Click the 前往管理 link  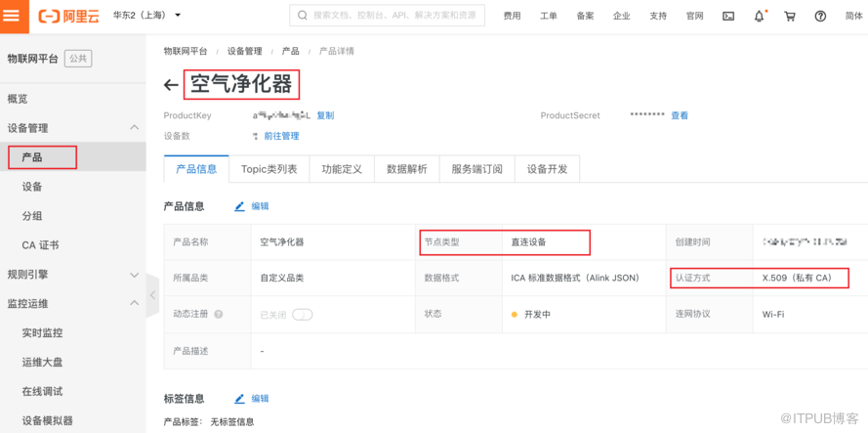(x=281, y=136)
